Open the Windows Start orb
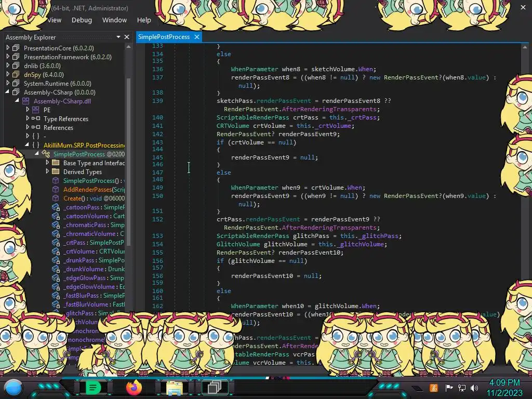Screen dimensions: 532x399 tap(14, 388)
